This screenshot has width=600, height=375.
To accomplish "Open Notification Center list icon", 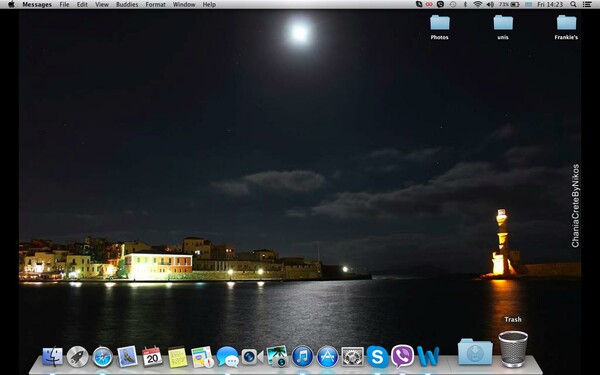I will (587, 5).
